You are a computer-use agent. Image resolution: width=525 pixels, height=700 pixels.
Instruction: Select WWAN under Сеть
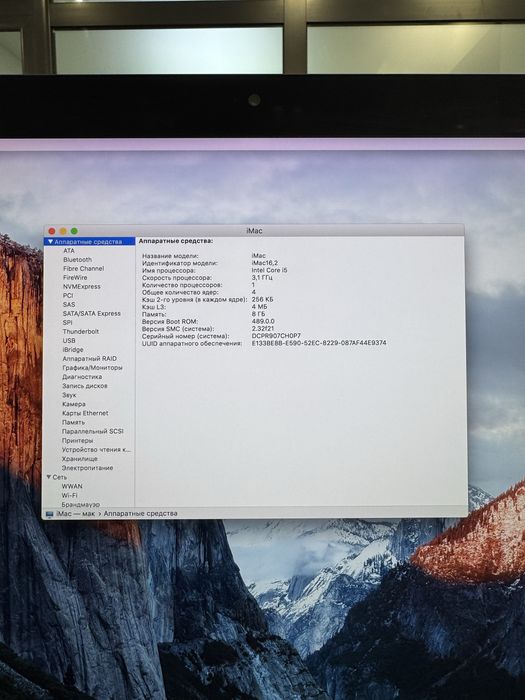pyautogui.click(x=72, y=486)
